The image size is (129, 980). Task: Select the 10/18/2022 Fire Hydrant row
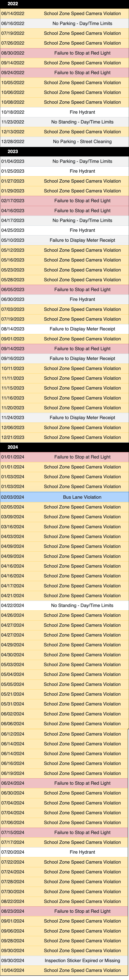64,112
